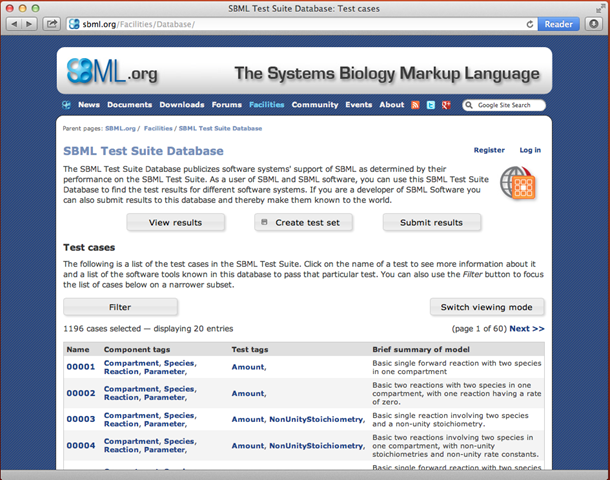This screenshot has height=480, width=610.
Task: Open the Safari downloads button
Action: [594, 24]
